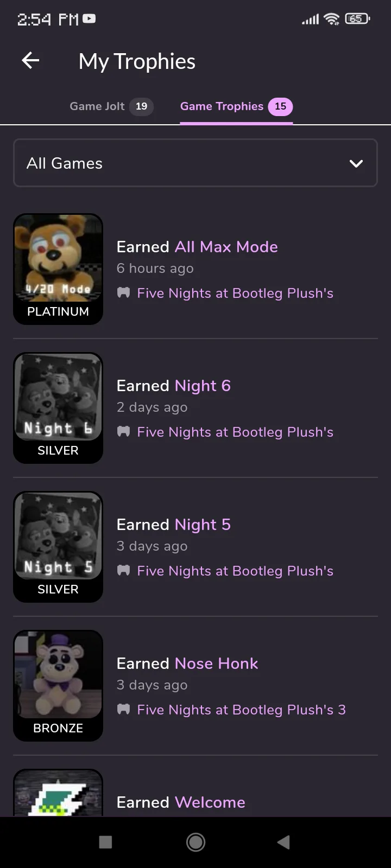
Task: Tap the Android back triangle button
Action: tap(283, 842)
